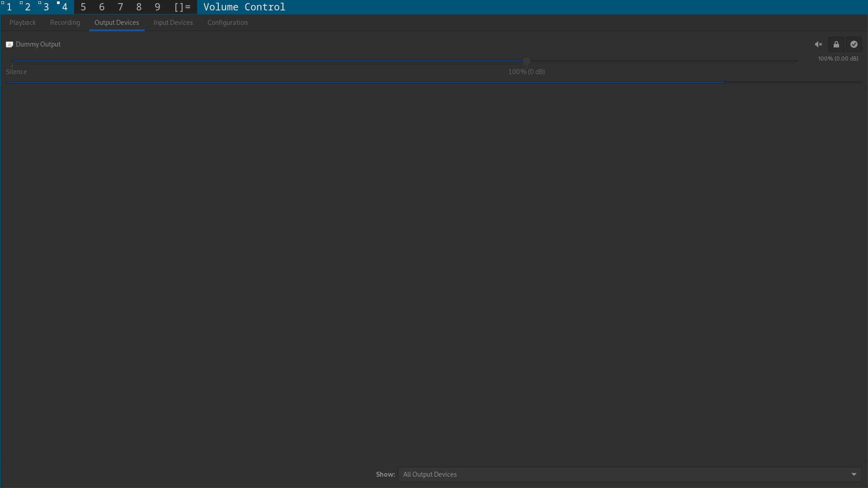This screenshot has width=868, height=488.
Task: Switch to workspace tag 9
Action: 157,7
